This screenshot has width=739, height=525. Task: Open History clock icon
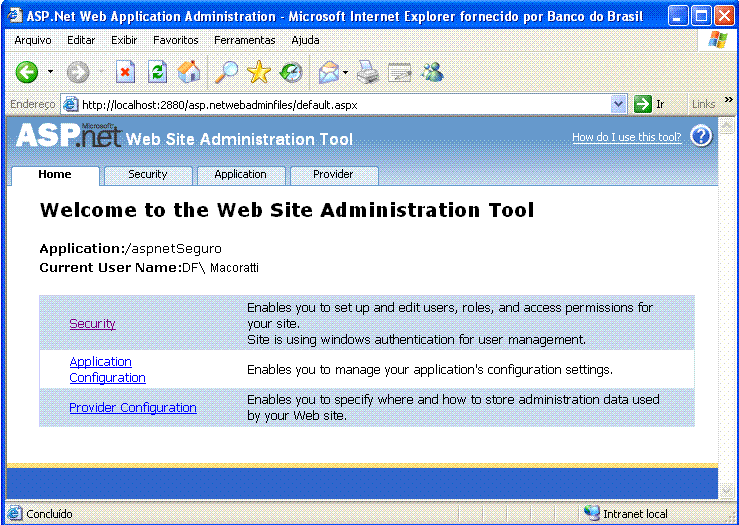[x=291, y=73]
